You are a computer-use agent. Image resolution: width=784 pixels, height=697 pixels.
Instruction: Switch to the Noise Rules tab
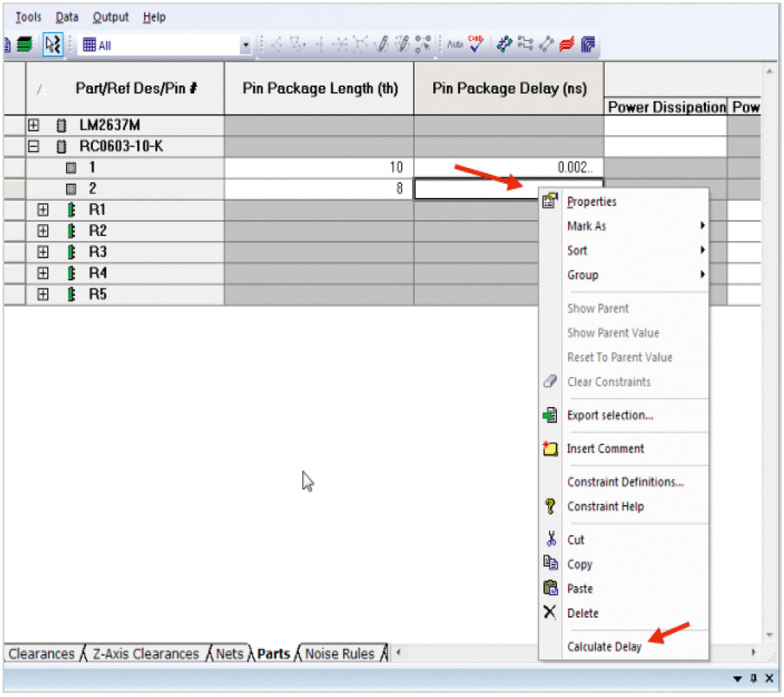pyautogui.click(x=340, y=654)
